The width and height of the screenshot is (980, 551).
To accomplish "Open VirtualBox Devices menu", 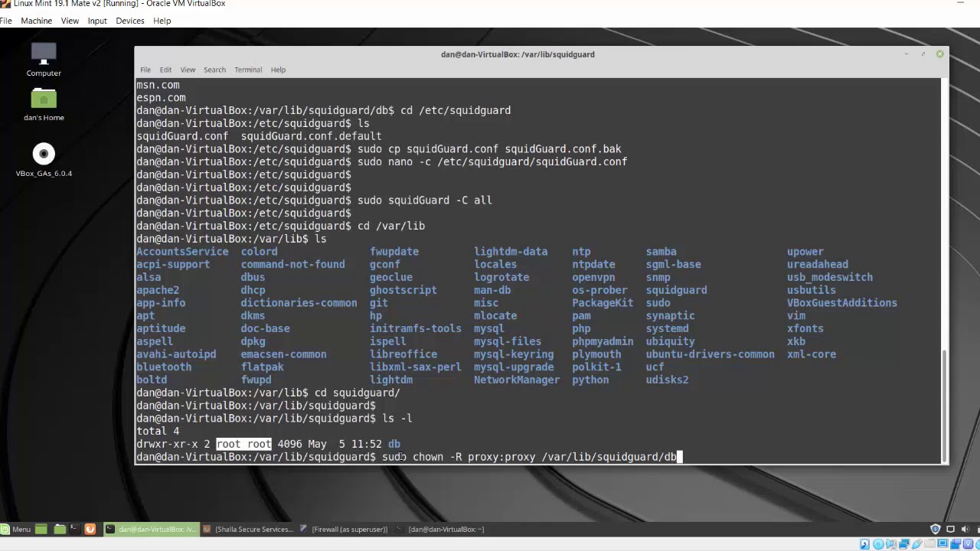I will [130, 21].
